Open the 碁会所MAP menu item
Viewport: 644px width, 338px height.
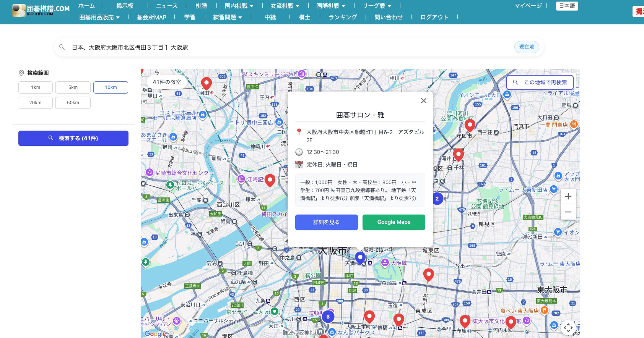pos(151,17)
